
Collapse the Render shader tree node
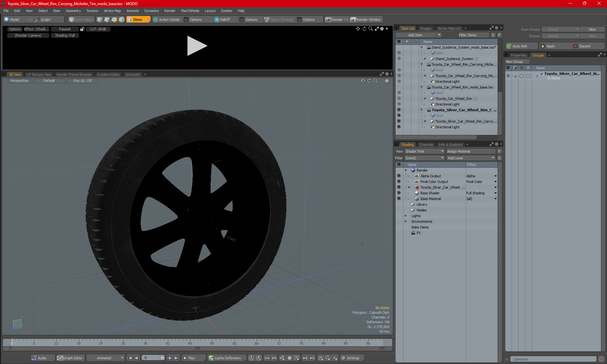pyautogui.click(x=406, y=170)
